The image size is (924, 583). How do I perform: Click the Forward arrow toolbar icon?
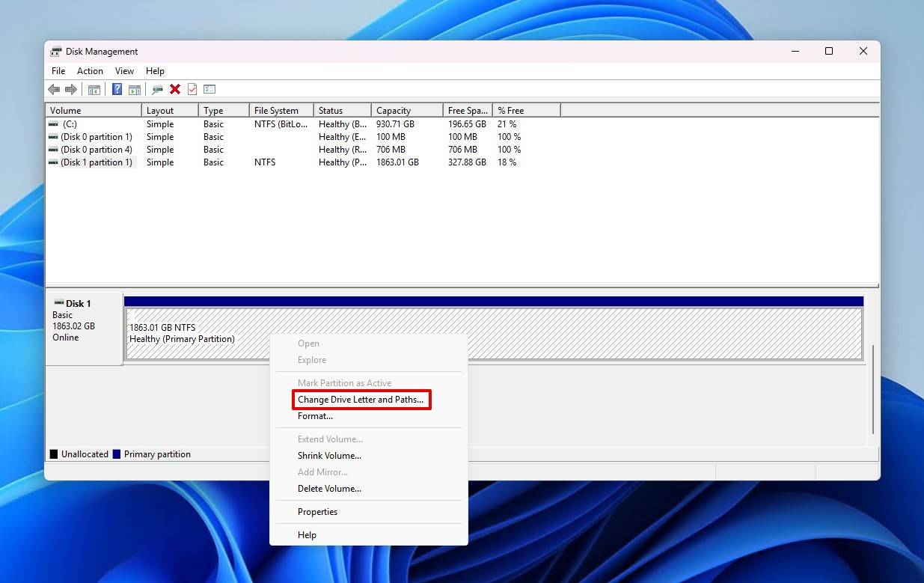[71, 90]
